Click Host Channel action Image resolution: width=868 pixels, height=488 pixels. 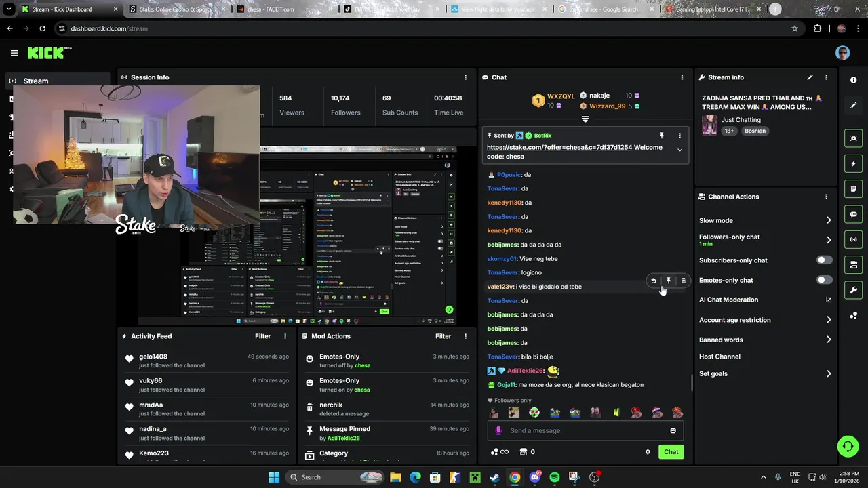pos(719,357)
